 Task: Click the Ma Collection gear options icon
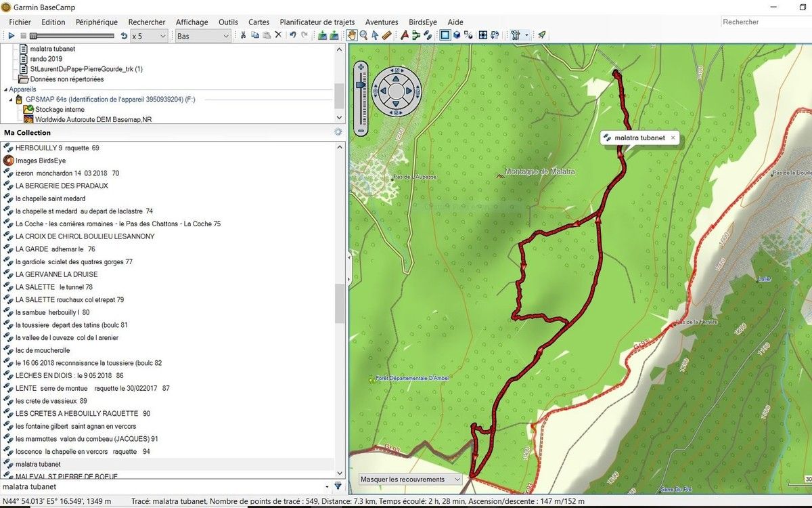pos(338,132)
